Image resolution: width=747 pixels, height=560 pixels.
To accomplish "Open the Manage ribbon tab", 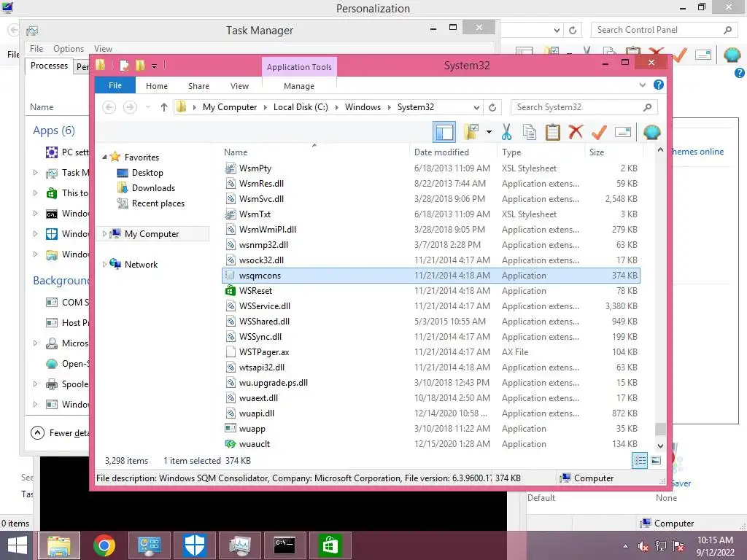I will point(299,86).
